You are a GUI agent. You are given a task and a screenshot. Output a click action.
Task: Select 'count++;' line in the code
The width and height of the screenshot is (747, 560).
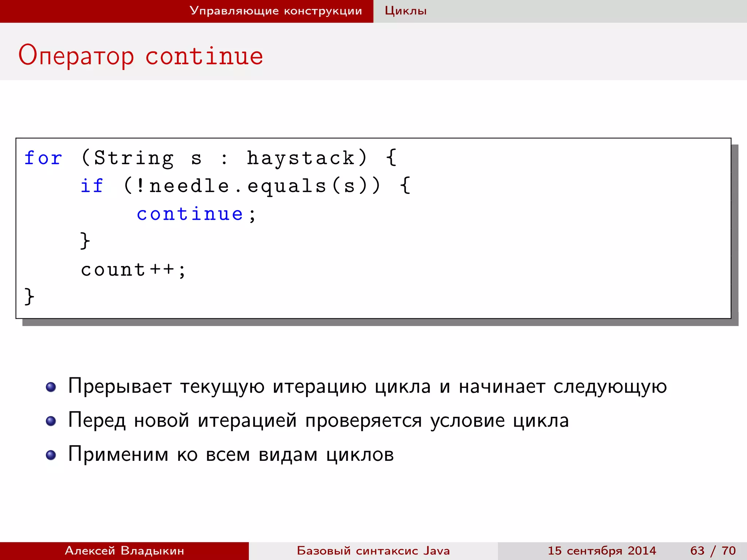133,270
